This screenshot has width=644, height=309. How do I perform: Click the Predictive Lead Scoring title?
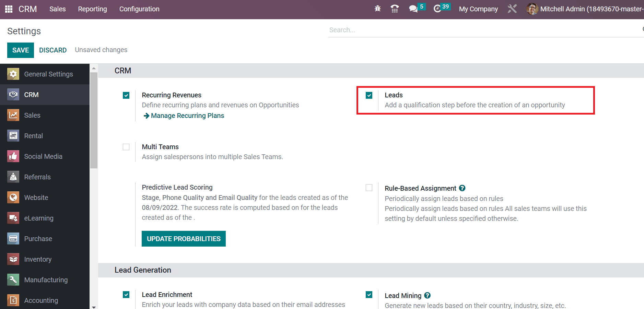click(177, 187)
